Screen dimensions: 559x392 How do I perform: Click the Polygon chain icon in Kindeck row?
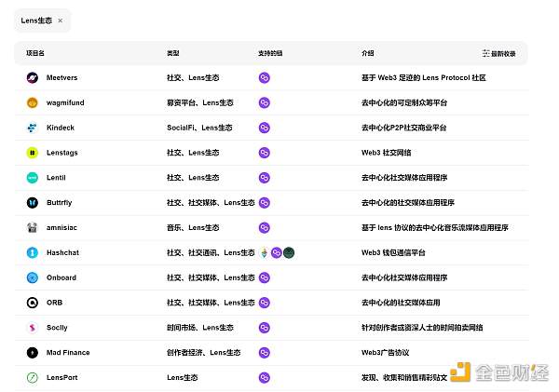[265, 128]
